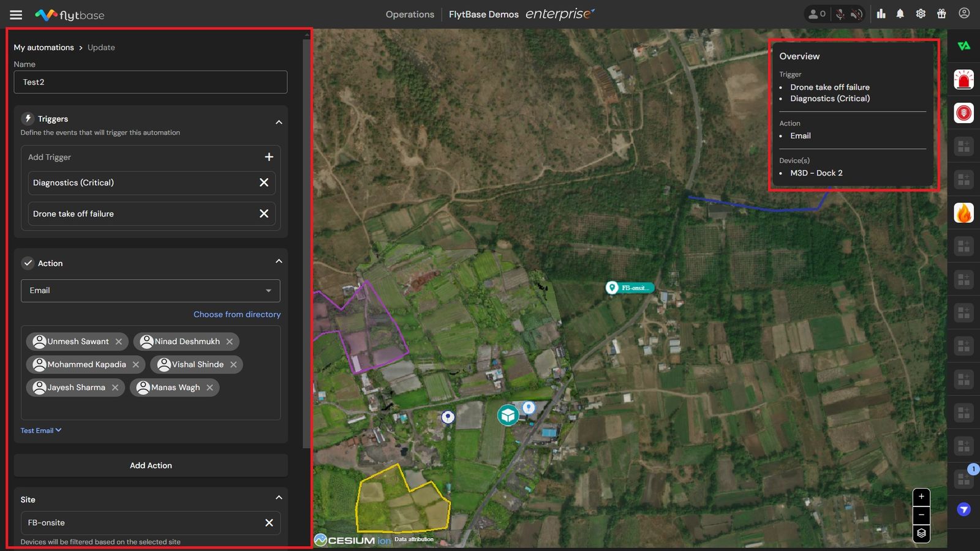Click the lightning Triggers section icon
The width and height of the screenshot is (980, 551).
tap(28, 119)
